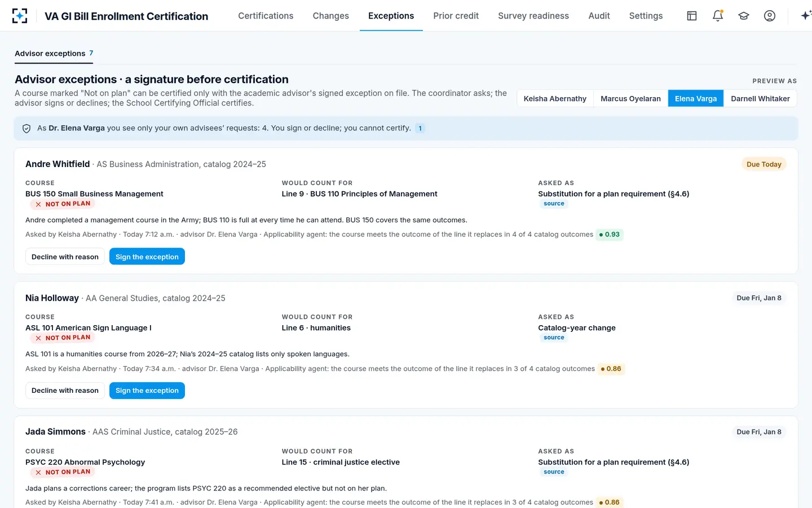The width and height of the screenshot is (812, 508).
Task: Sign the exception for Nia Holloway
Action: pyautogui.click(x=147, y=391)
